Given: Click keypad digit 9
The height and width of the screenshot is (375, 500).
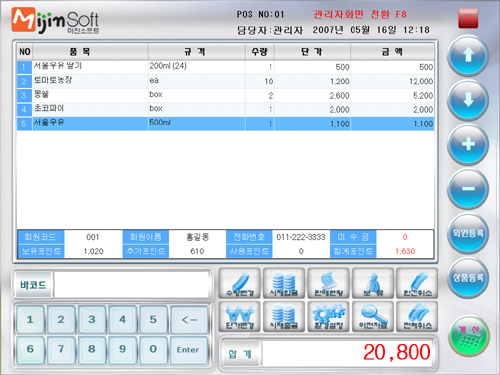Looking at the screenshot, I should pyautogui.click(x=122, y=349).
